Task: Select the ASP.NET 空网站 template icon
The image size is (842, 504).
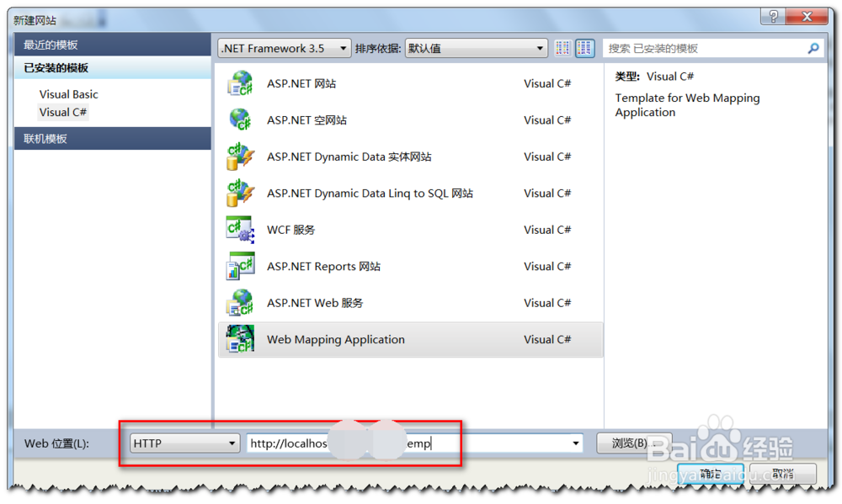Action: [240, 119]
